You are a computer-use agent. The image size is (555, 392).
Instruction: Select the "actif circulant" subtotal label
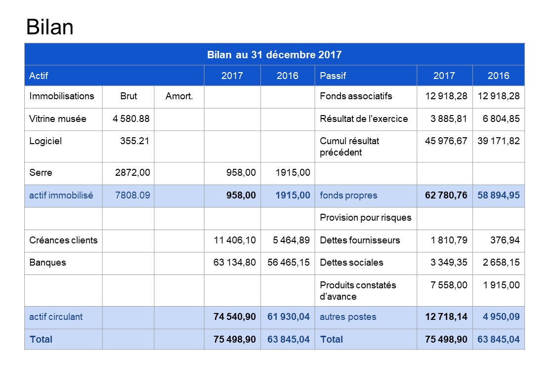[x=55, y=317]
